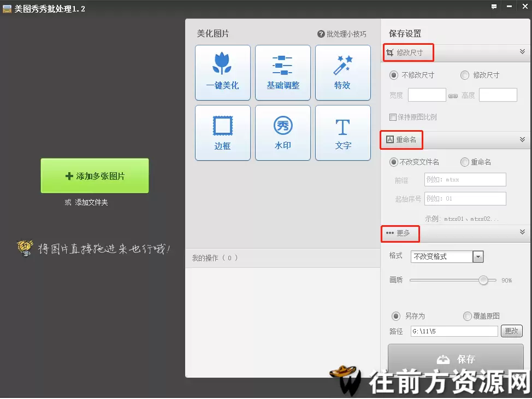Select the 不改变文件名 radio option
This screenshot has width=532, height=399.
(x=394, y=162)
